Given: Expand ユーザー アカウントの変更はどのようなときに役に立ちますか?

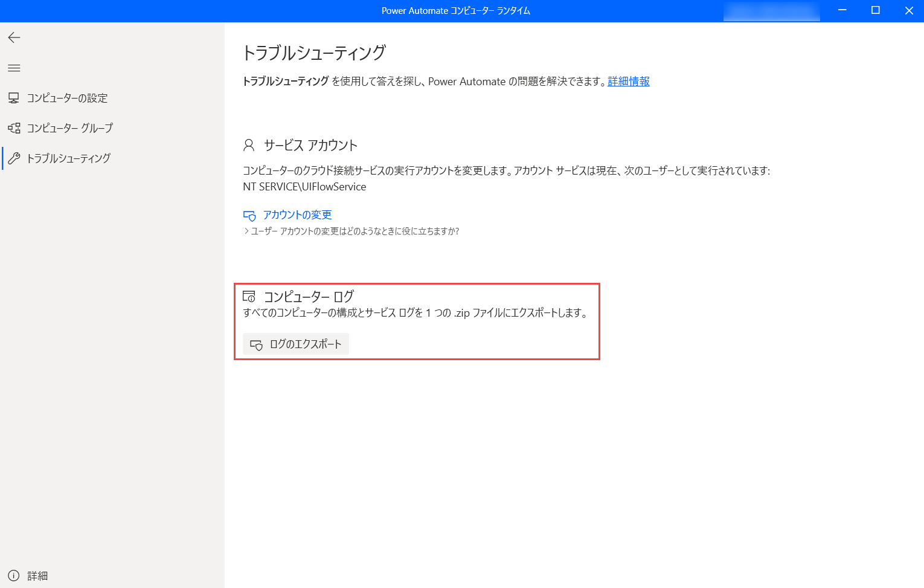Looking at the screenshot, I should click(354, 231).
